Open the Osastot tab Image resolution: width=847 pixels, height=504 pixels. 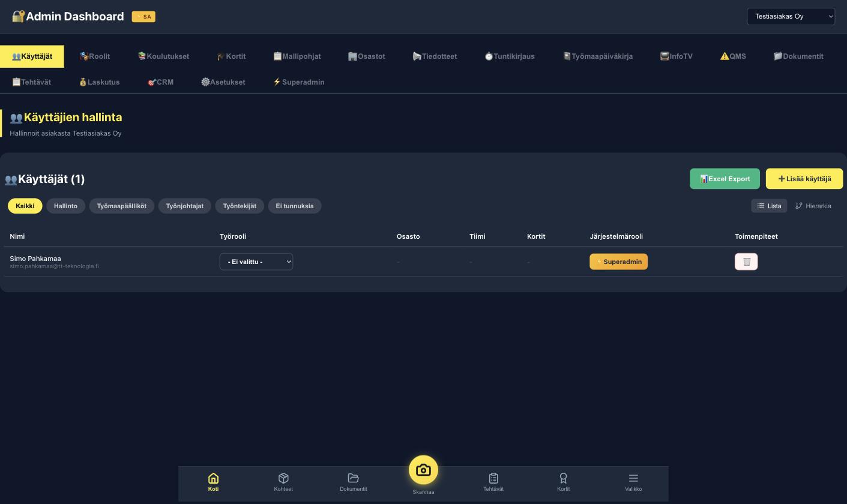[366, 56]
